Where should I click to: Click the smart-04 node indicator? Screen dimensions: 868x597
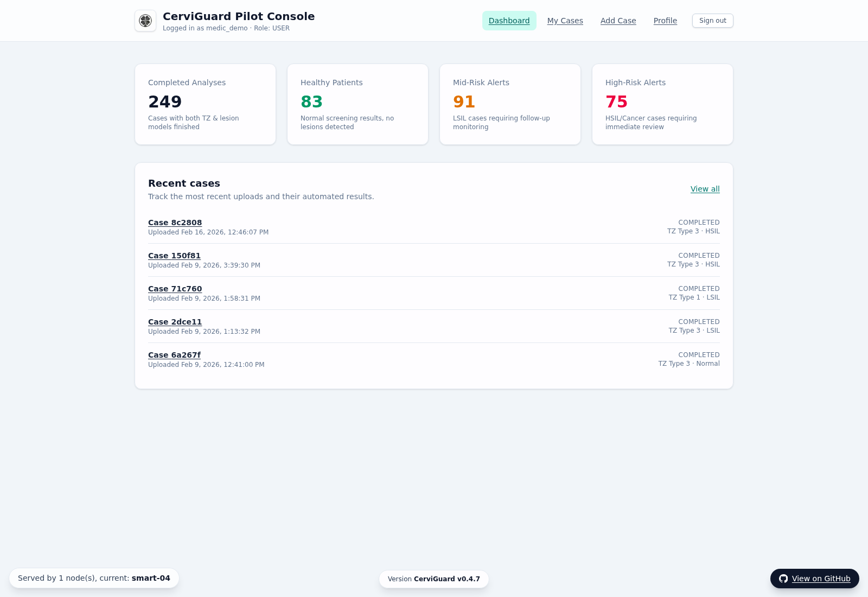pyautogui.click(x=150, y=578)
